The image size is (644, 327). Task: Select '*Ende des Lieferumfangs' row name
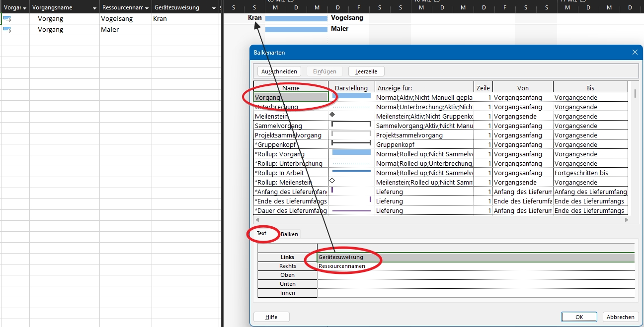(291, 201)
